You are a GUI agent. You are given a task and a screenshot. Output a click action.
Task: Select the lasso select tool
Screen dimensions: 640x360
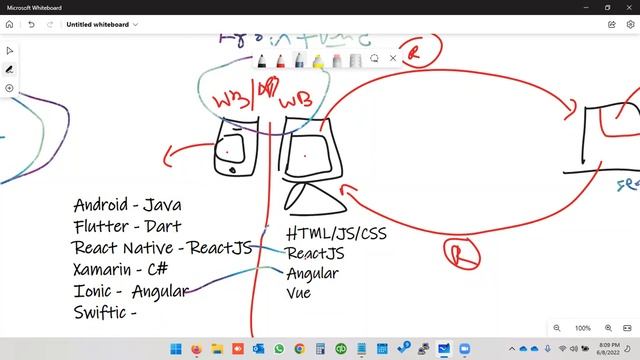[x=374, y=58]
